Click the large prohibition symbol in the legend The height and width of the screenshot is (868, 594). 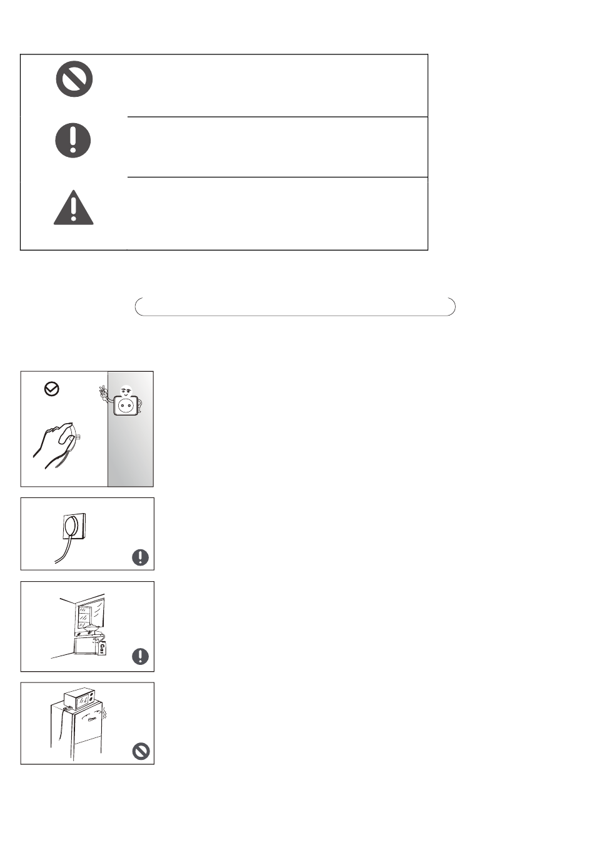tap(74, 79)
